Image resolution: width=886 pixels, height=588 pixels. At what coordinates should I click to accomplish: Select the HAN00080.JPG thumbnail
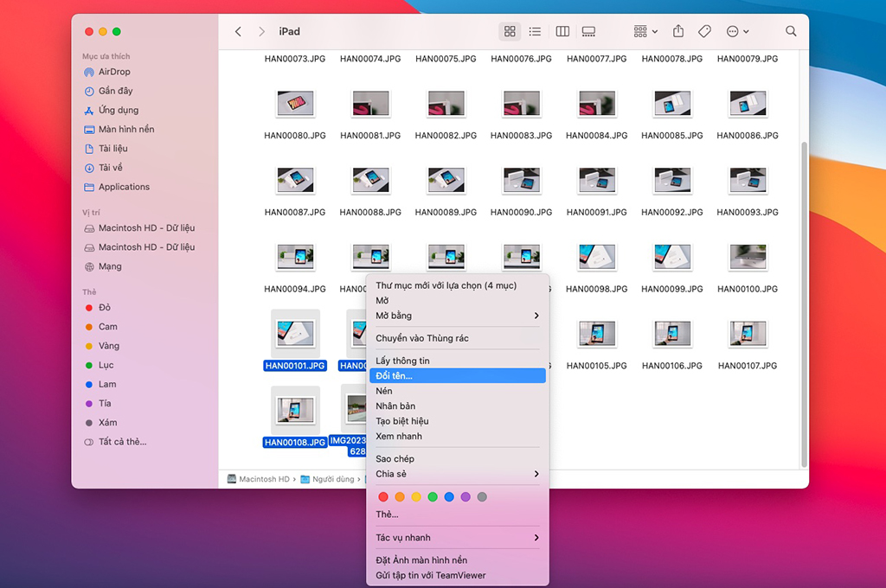coord(295,104)
